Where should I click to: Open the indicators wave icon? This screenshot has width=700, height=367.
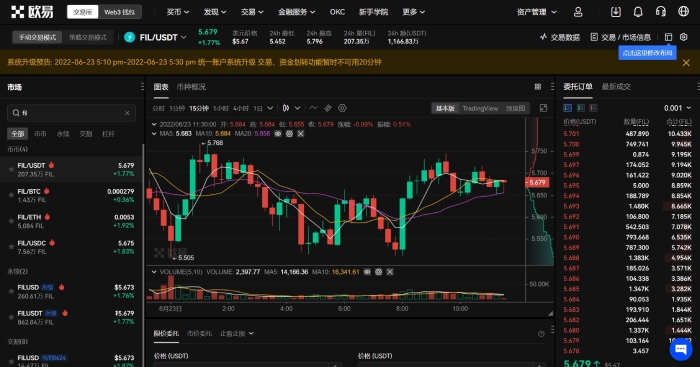(313, 108)
